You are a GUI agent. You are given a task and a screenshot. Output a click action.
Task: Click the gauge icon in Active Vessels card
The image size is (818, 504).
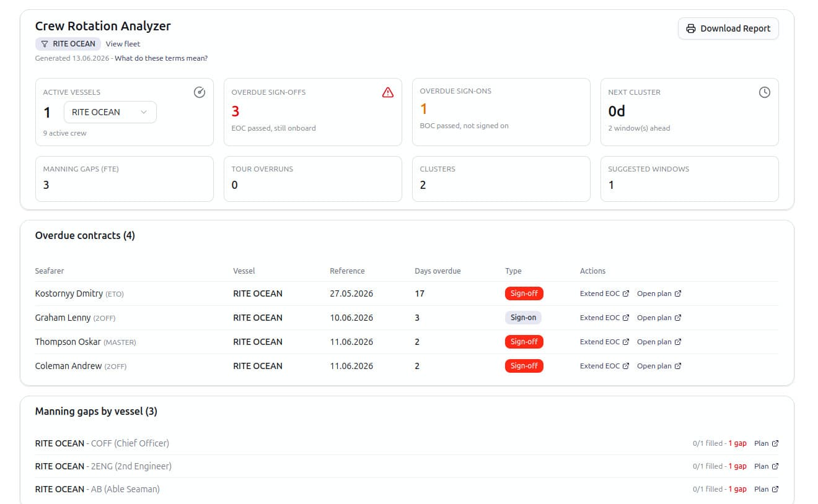[x=200, y=92]
